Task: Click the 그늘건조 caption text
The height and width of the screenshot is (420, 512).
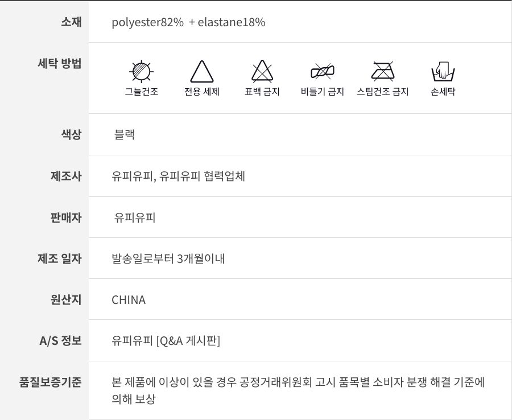Action: (x=142, y=92)
